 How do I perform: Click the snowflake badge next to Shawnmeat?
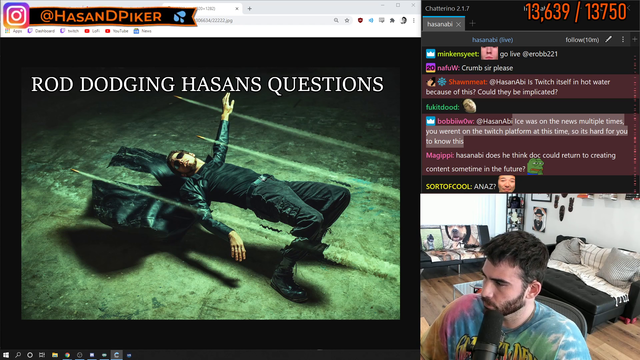(x=442, y=82)
